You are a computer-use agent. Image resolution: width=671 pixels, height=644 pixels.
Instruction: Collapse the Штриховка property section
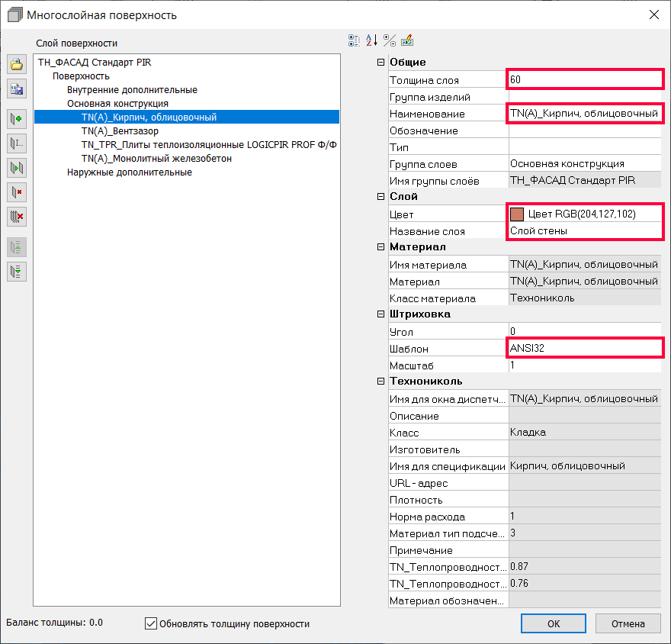tap(381, 314)
